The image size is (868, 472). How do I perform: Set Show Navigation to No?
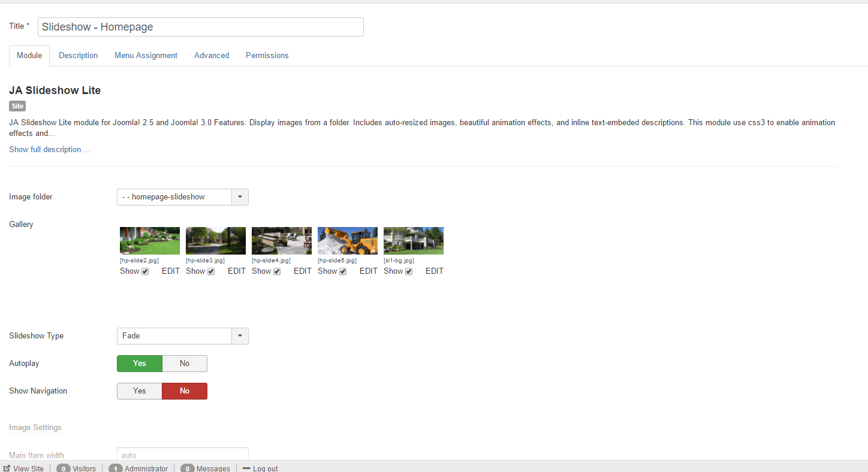point(185,391)
